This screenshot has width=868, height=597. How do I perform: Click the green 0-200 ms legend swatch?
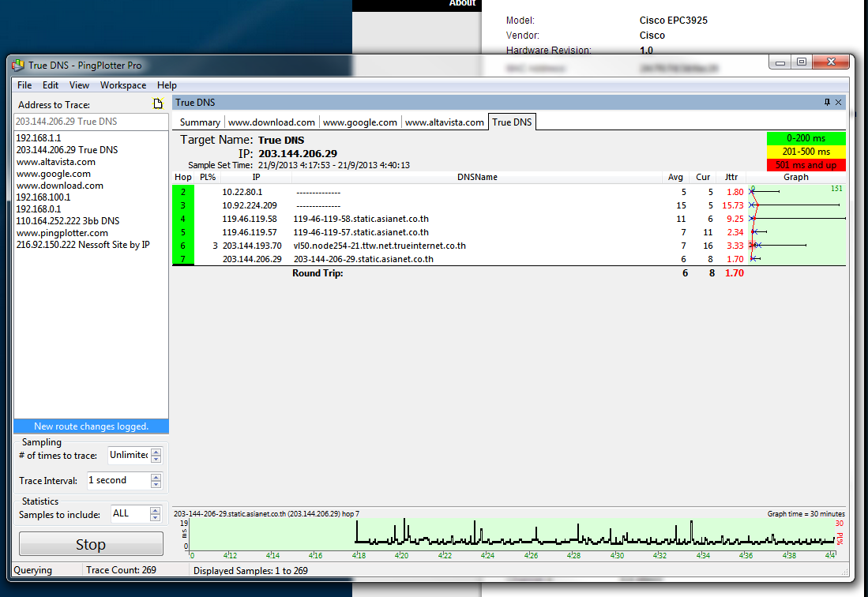point(806,138)
